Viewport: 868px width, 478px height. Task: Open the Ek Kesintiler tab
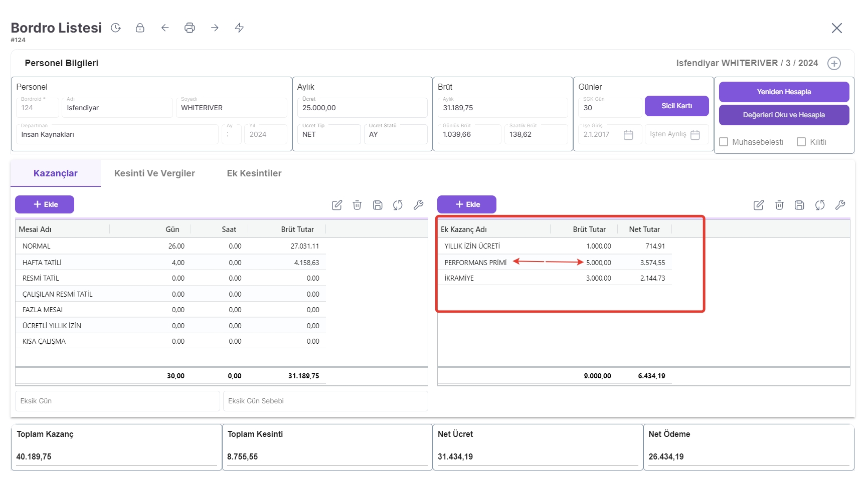click(x=254, y=173)
